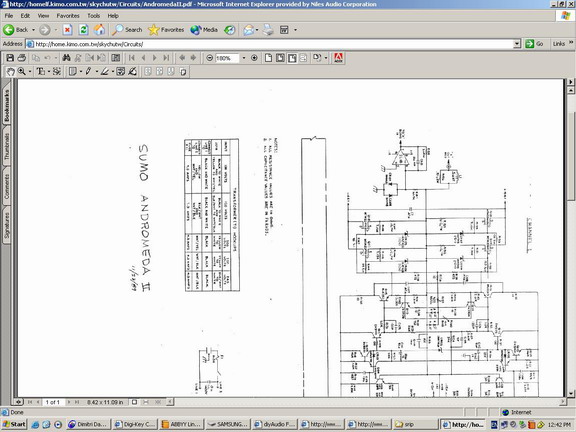Open the Favorites menu
This screenshot has width=576, height=432.
[68, 16]
